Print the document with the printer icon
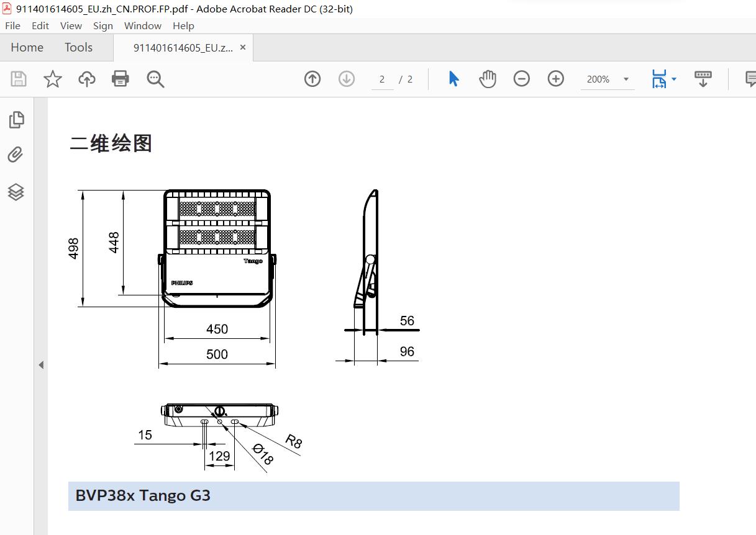 coord(121,79)
